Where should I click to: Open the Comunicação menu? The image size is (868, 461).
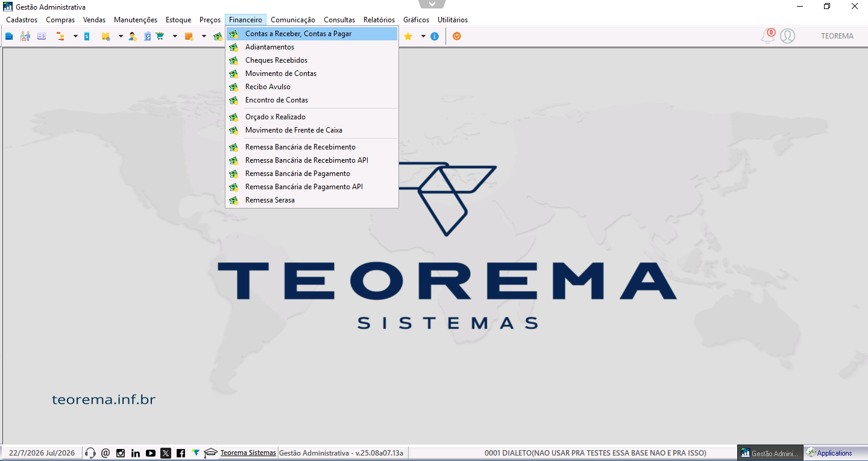[x=293, y=20]
